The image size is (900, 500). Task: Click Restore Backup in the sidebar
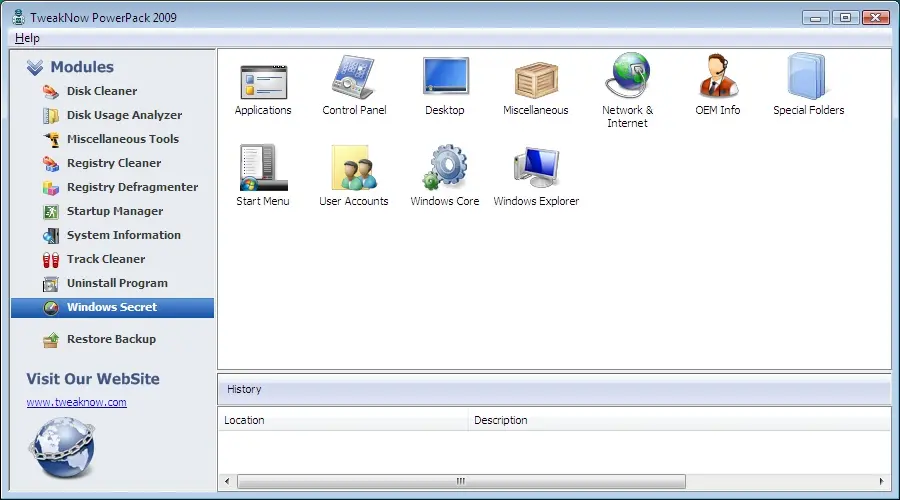coord(111,339)
